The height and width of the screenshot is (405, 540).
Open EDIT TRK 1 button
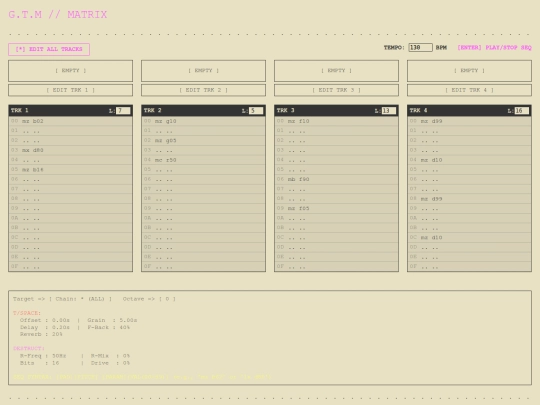[70, 90]
